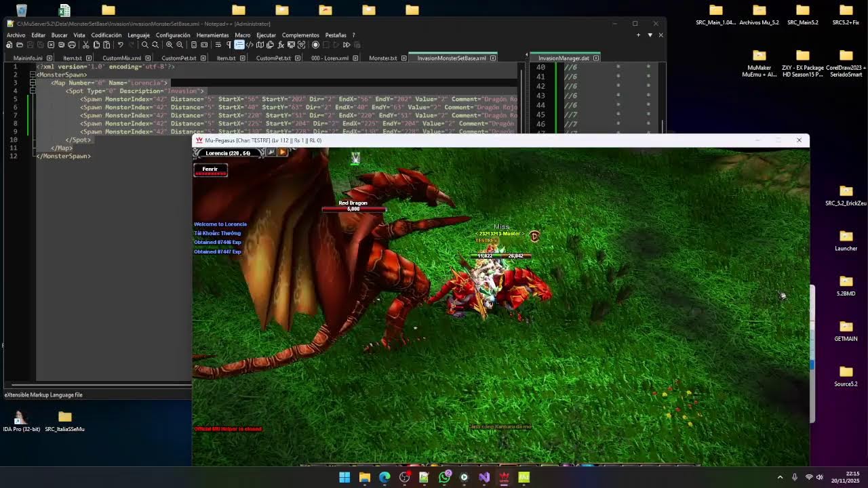Click the Find magnifier icon in Notepad++
The width and height of the screenshot is (868, 488).
[145, 45]
